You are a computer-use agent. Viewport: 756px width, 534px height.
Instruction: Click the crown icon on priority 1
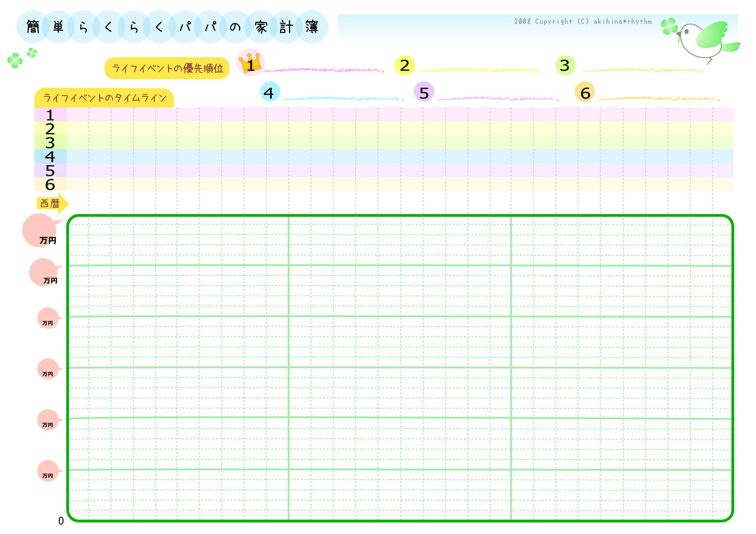click(x=250, y=63)
